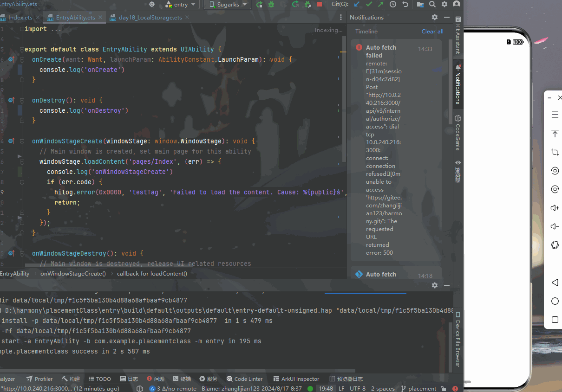Image resolution: width=562 pixels, height=392 pixels.
Task: Click the attach debugger bug icon
Action: click(307, 5)
